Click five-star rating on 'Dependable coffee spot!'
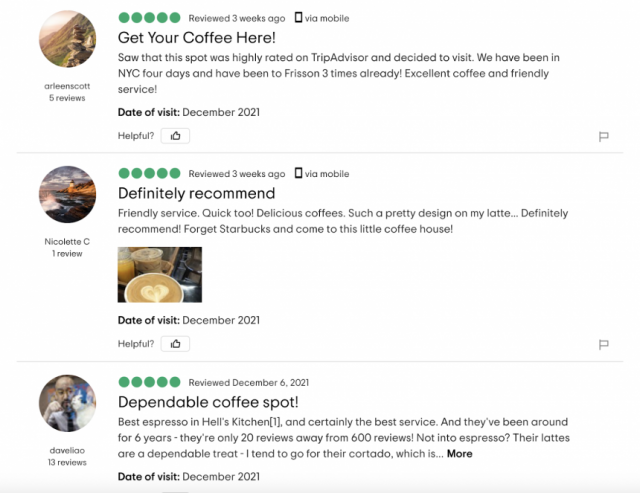This screenshot has height=493, width=640. coord(149,382)
